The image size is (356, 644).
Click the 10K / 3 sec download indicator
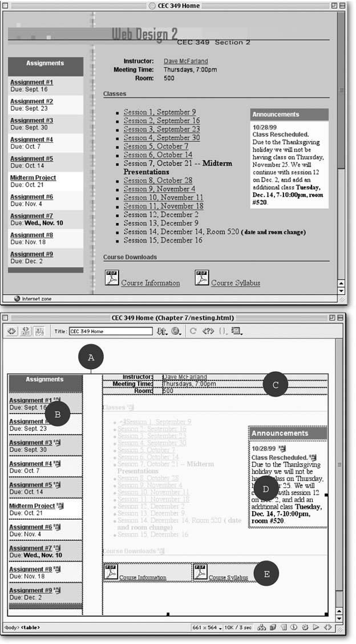tap(238, 627)
